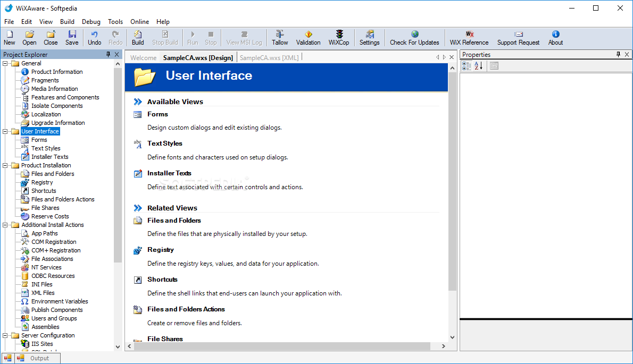Select Upgrade Information tree item
Image resolution: width=633 pixels, height=364 pixels.
(58, 123)
